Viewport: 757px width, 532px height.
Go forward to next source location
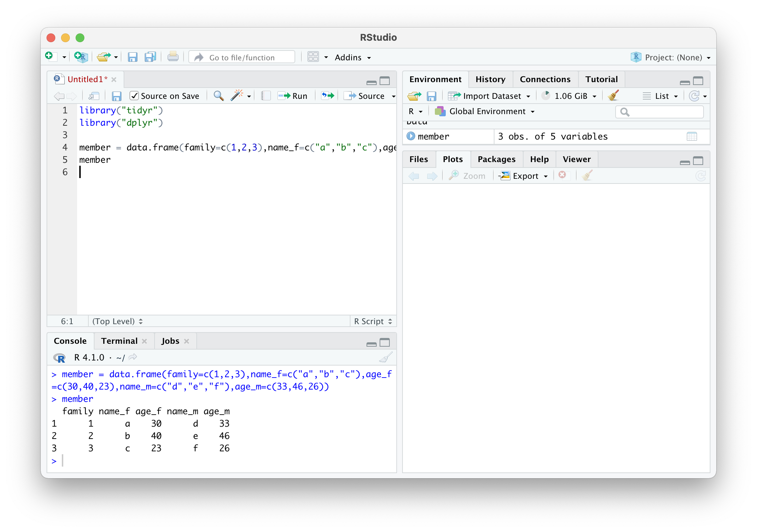point(72,96)
